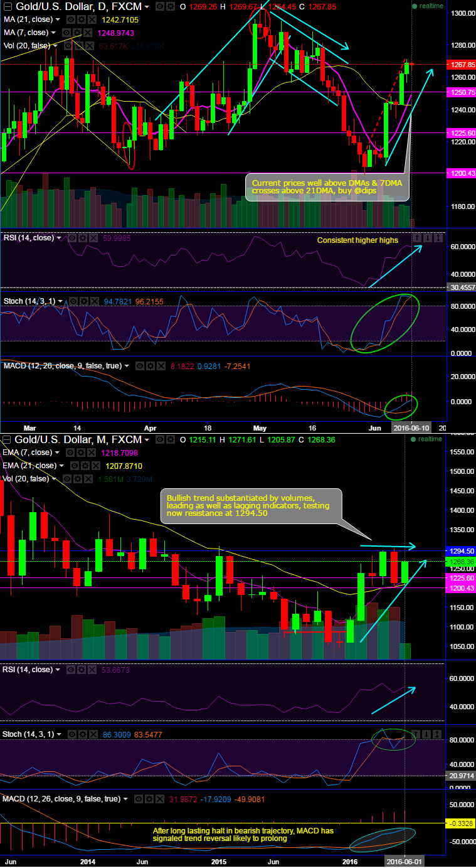Click the 1250.75 price level label
This screenshot has width=476, height=868.
click(x=460, y=92)
